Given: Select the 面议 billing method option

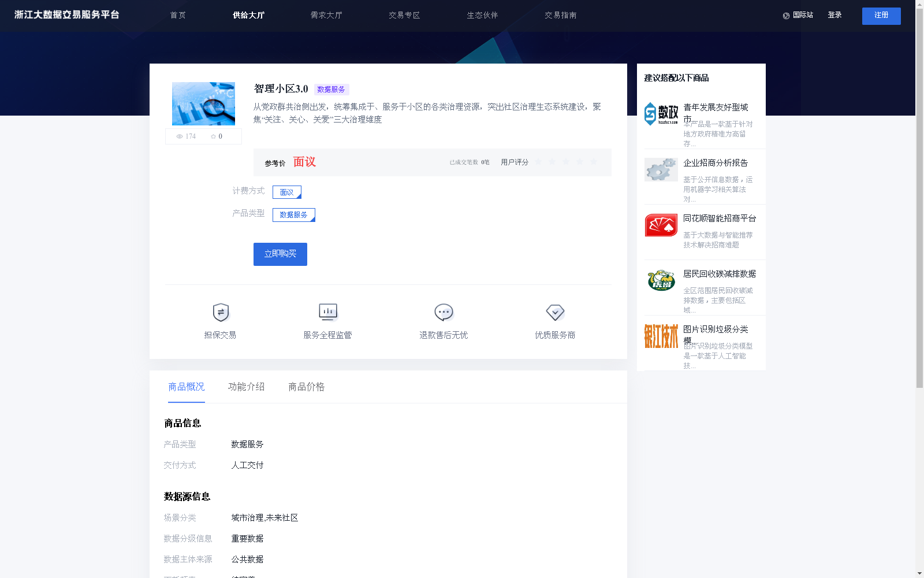Looking at the screenshot, I should pos(287,192).
